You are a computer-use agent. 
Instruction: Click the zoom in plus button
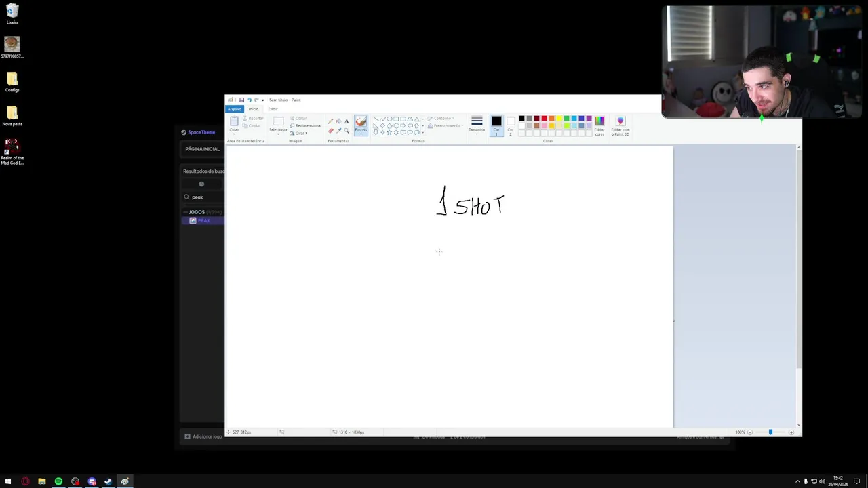pos(791,432)
